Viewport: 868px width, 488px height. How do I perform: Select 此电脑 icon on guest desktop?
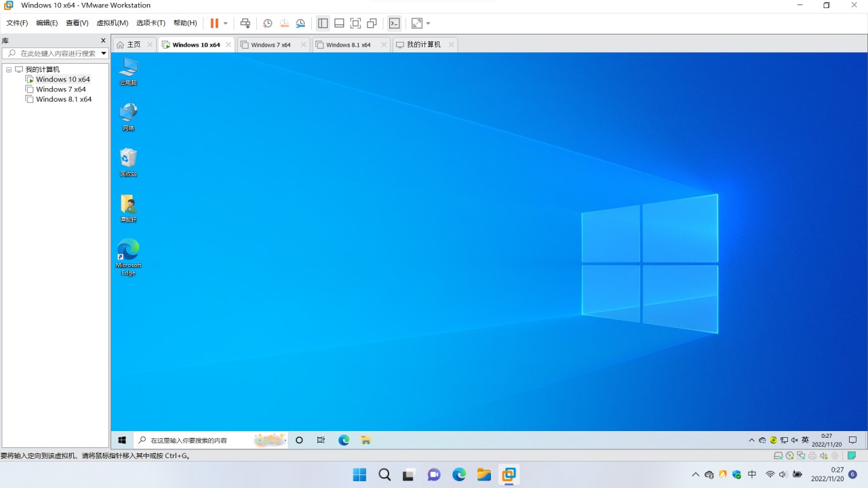tap(128, 71)
